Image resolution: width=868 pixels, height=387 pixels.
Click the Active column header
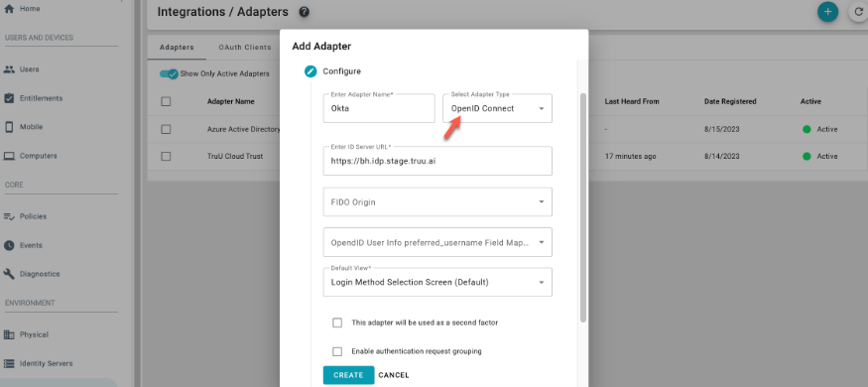click(x=810, y=102)
